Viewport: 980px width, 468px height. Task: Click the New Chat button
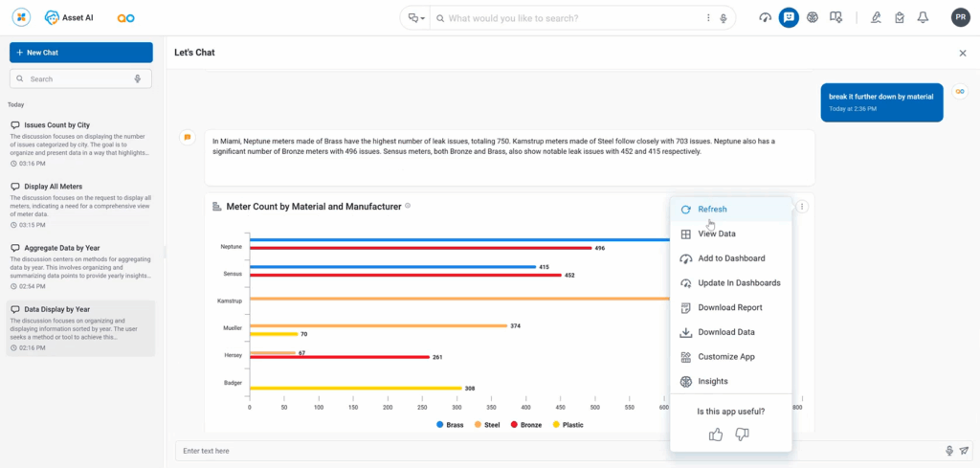tap(81, 53)
